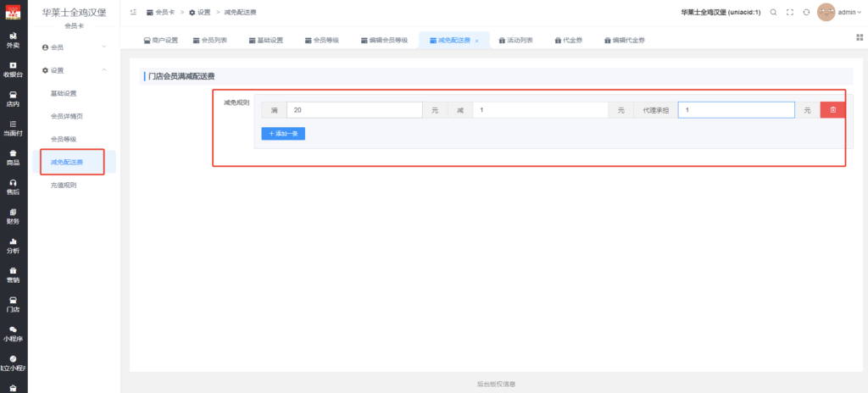Switch to the 代金券 tab

click(569, 41)
